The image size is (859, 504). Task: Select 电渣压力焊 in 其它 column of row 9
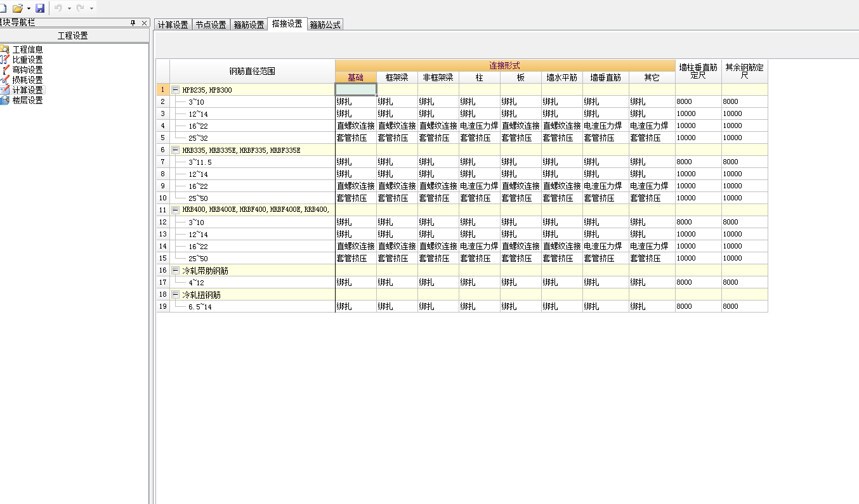pos(652,186)
